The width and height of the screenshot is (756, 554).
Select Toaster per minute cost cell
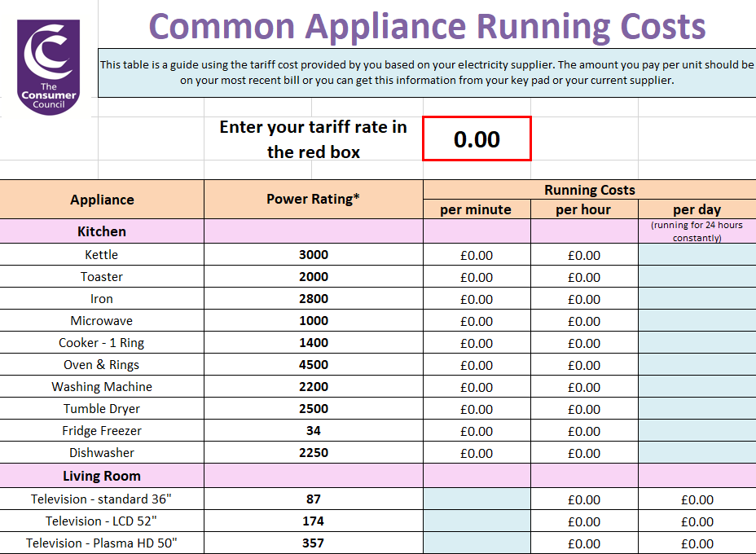[477, 277]
